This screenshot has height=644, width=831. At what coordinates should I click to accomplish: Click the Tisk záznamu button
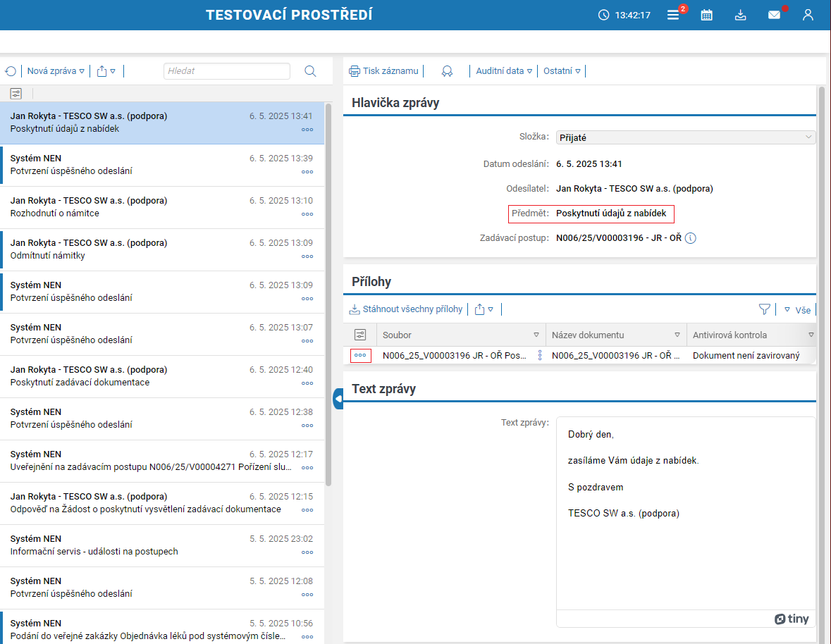[x=384, y=71]
